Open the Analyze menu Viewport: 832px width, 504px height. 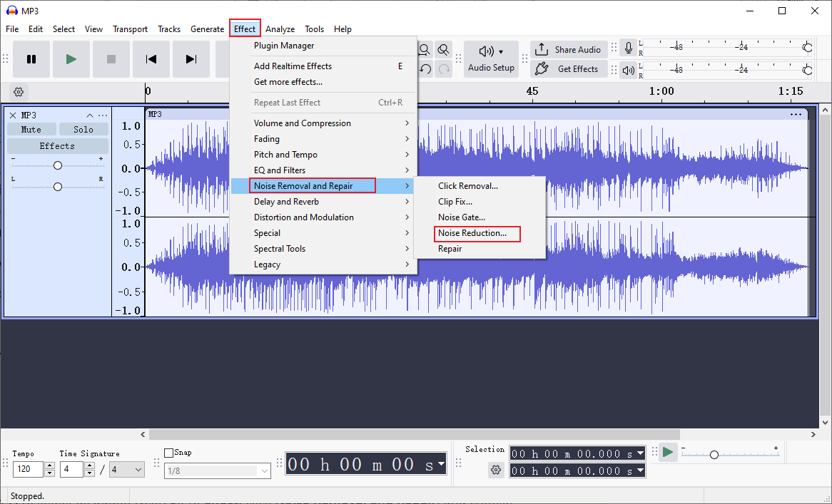[x=280, y=29]
